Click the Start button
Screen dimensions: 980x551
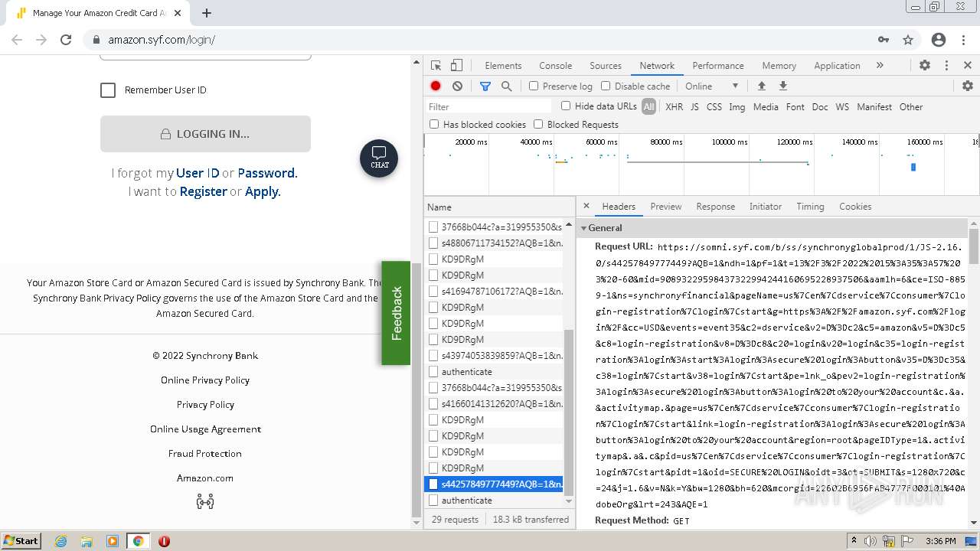coord(21,541)
